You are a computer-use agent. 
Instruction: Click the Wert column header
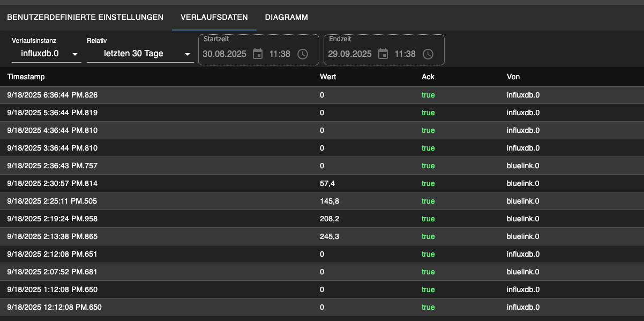tap(328, 77)
